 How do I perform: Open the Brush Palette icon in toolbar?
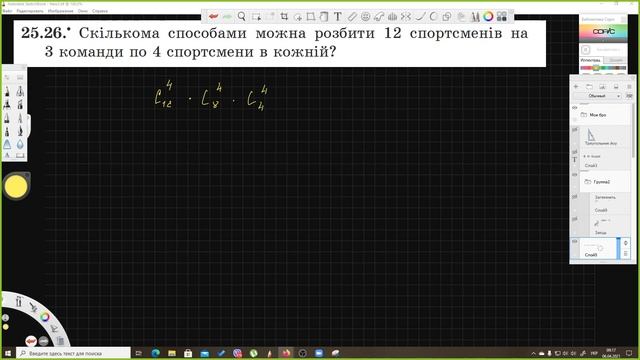(x=475, y=17)
